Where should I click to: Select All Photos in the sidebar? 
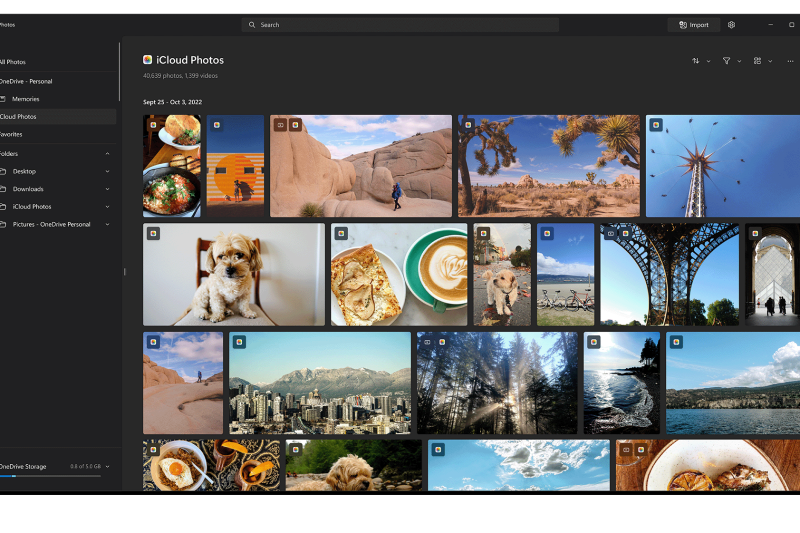pyautogui.click(x=58, y=62)
